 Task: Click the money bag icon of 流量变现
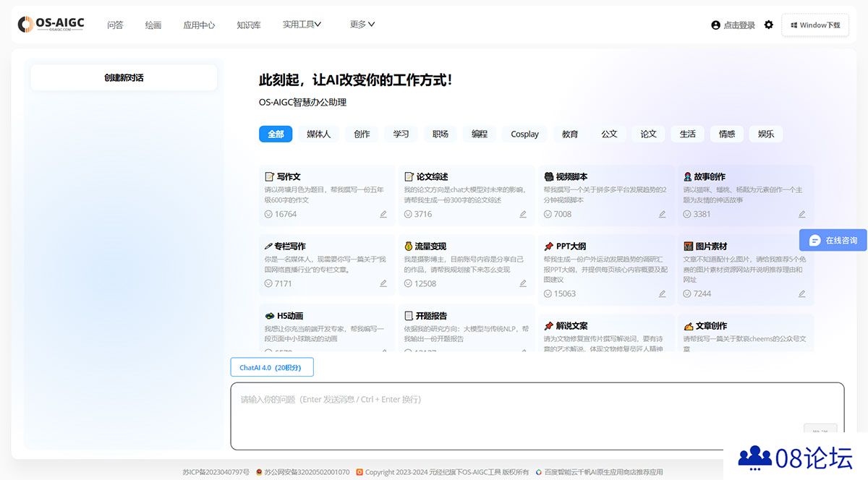(408, 246)
